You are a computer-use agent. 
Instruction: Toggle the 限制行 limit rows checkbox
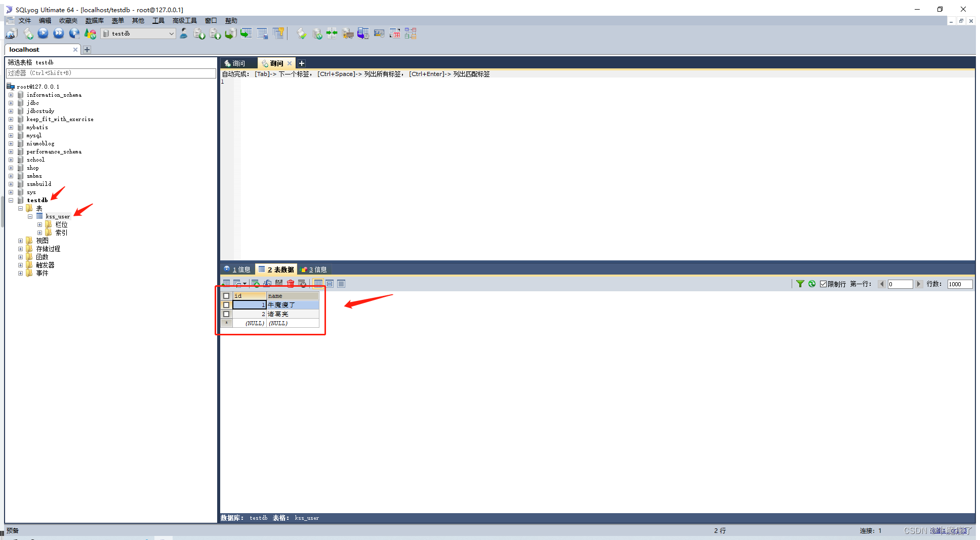[x=824, y=284]
